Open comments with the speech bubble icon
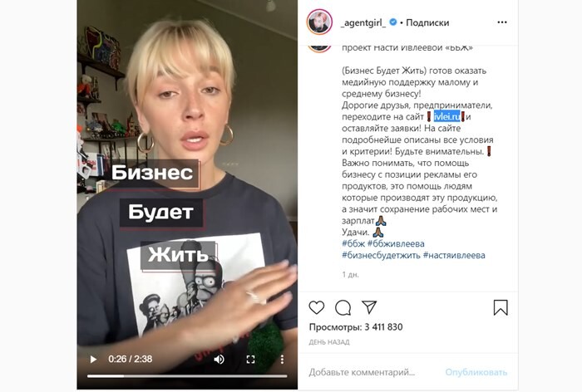Screen dimensions: 582x392 pyautogui.click(x=343, y=307)
